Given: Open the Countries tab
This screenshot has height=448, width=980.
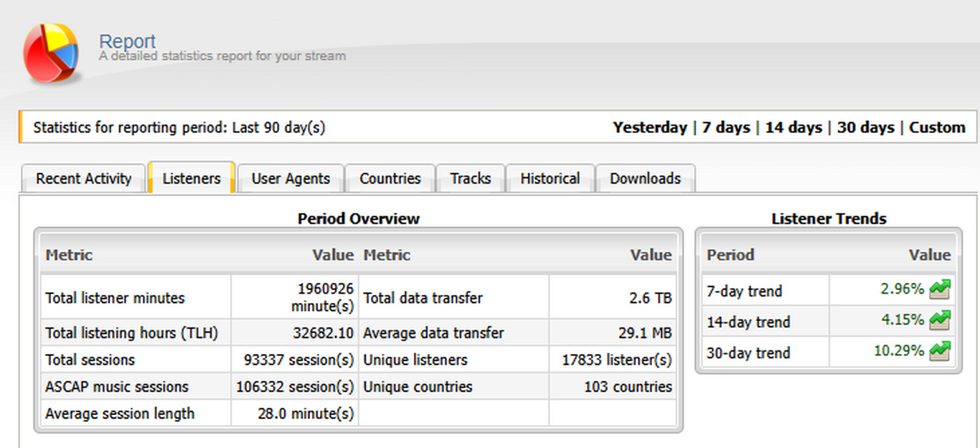Looking at the screenshot, I should click(x=390, y=179).
